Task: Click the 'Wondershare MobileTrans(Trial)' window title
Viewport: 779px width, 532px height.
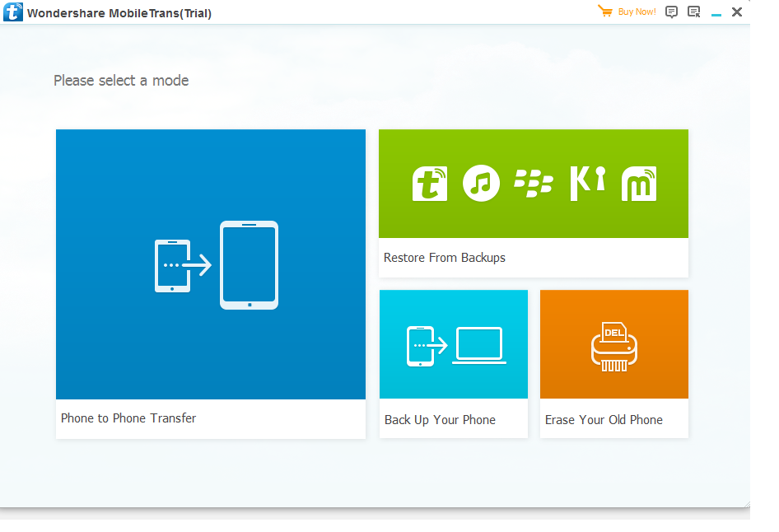Action: 119,13
